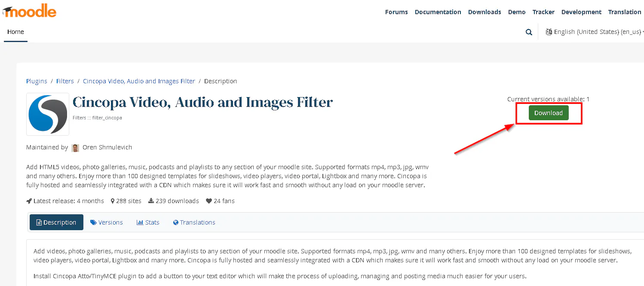Screen dimensions: 644x286
Task: Click the Plugins breadcrumb
Action: 37,81
